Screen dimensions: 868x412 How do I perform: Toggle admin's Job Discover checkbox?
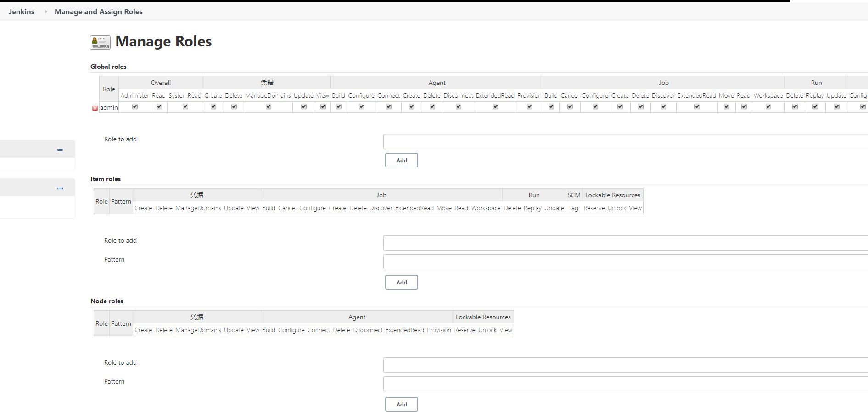click(x=664, y=106)
